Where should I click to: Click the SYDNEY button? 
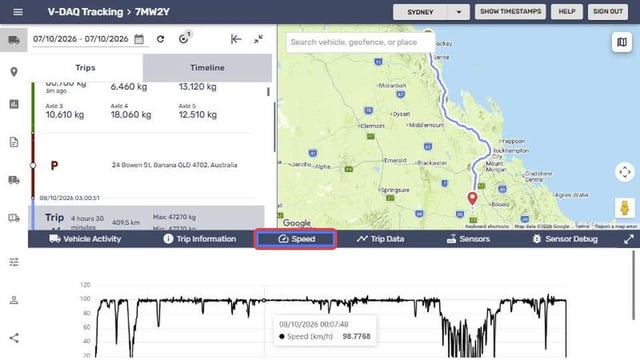[420, 12]
